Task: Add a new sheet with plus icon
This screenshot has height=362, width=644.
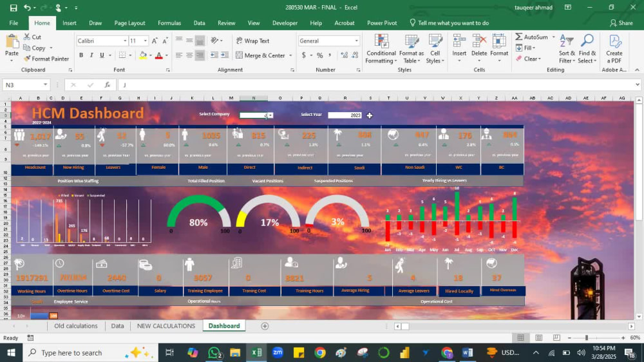Action: pos(265,326)
